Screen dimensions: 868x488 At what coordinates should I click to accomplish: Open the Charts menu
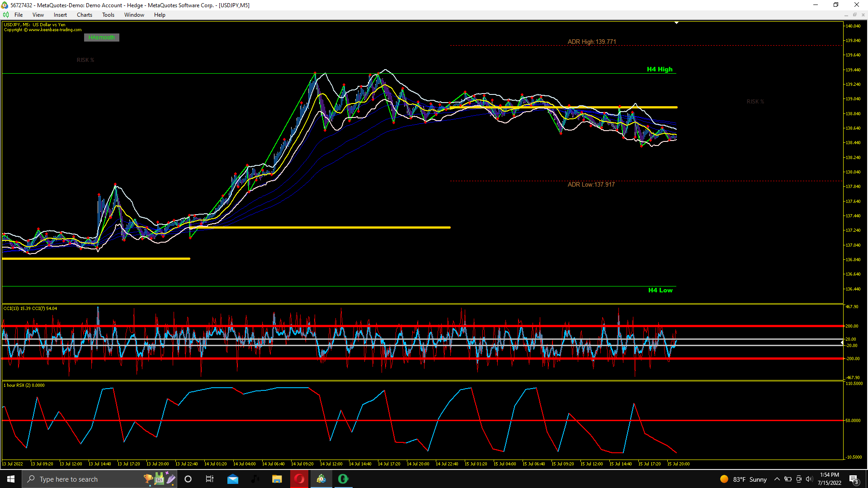coord(84,15)
